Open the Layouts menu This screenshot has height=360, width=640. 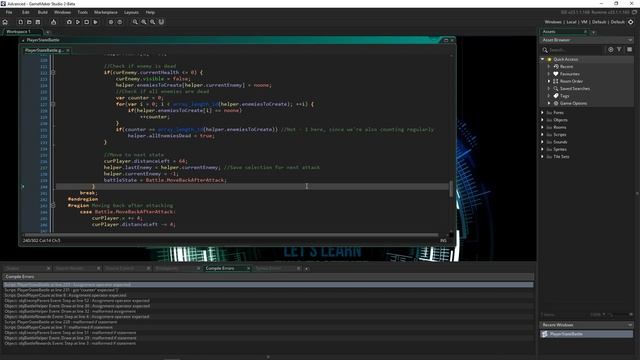click(131, 12)
